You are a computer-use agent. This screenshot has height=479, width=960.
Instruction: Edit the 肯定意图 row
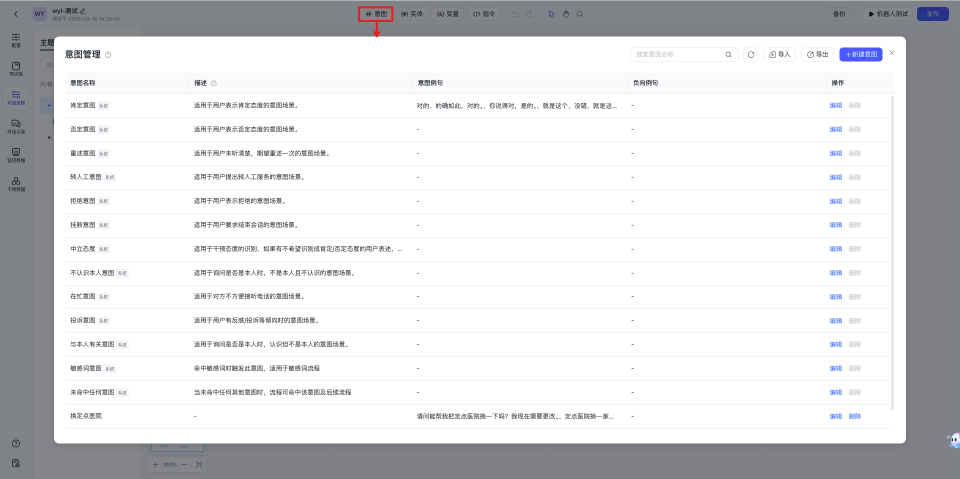pos(835,104)
